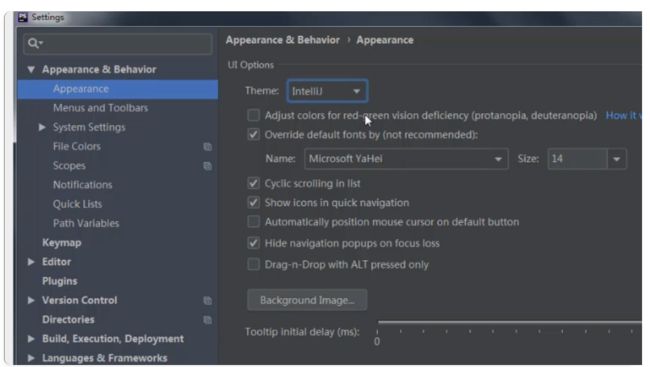Click the Build, Execution, Deployment label
Viewport: 650px width, 367px height.
pos(113,339)
